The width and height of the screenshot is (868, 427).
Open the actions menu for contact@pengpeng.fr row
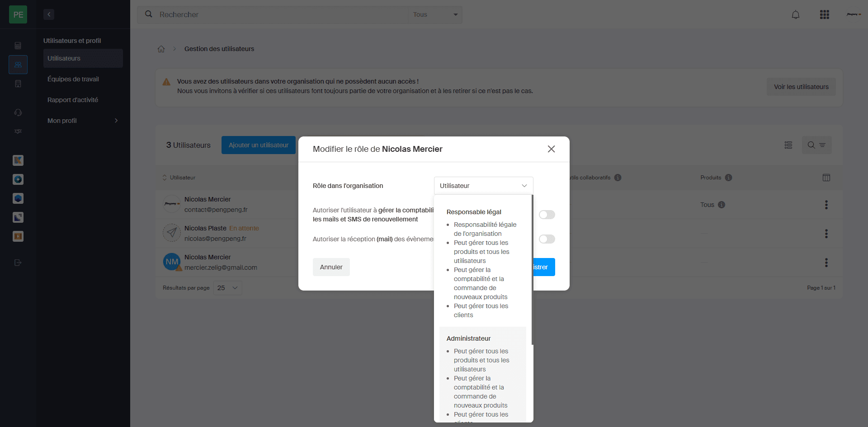(x=826, y=205)
